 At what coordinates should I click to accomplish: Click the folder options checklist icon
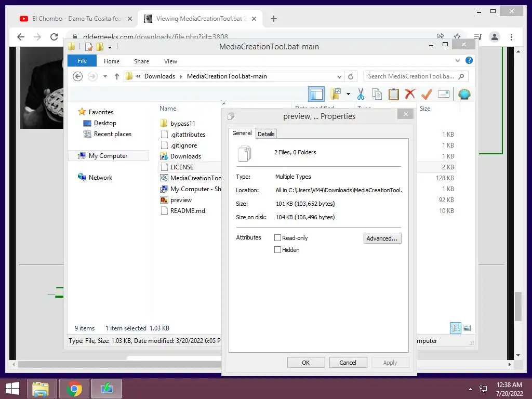click(335, 94)
